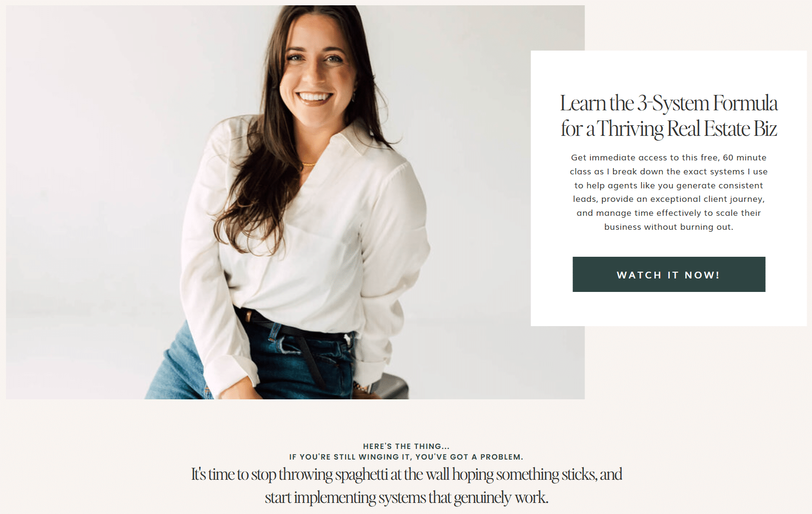812x514 pixels.
Task: Click 'IF YOU'RE STILL WINGING IT' tagline
Action: (406, 457)
